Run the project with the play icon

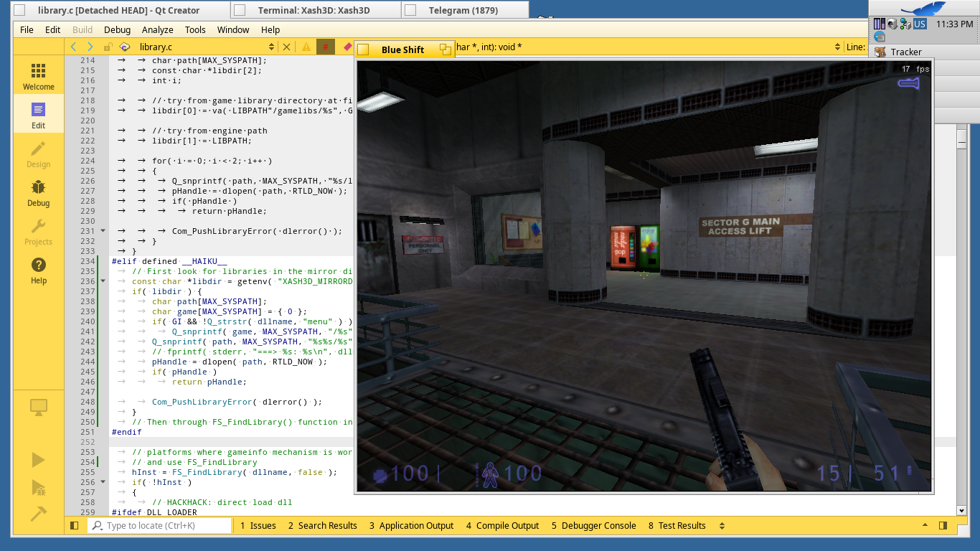click(x=39, y=460)
